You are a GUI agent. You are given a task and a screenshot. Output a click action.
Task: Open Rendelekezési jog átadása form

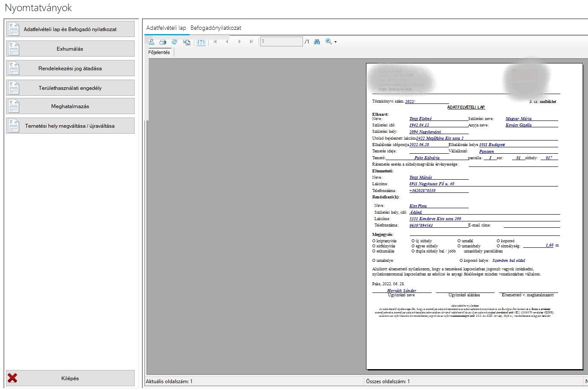(x=70, y=69)
